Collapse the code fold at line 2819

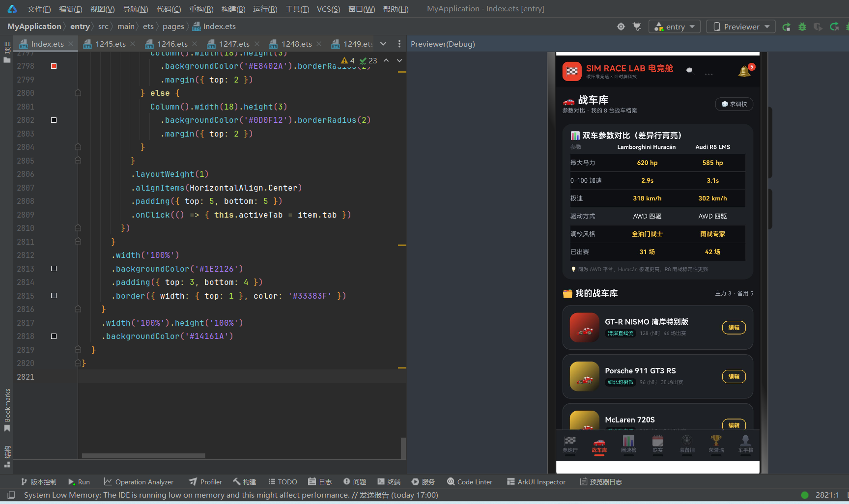click(78, 350)
